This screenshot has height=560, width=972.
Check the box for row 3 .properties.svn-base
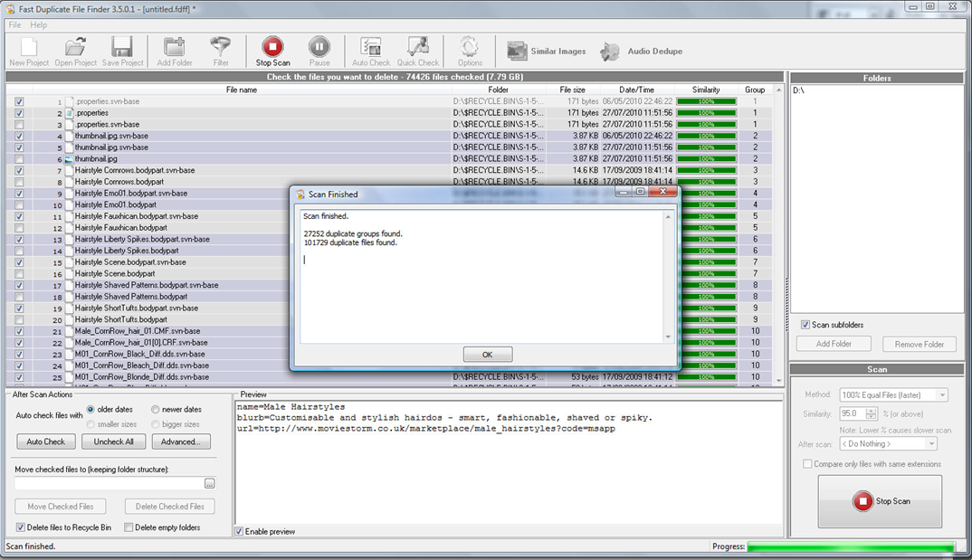pos(19,125)
